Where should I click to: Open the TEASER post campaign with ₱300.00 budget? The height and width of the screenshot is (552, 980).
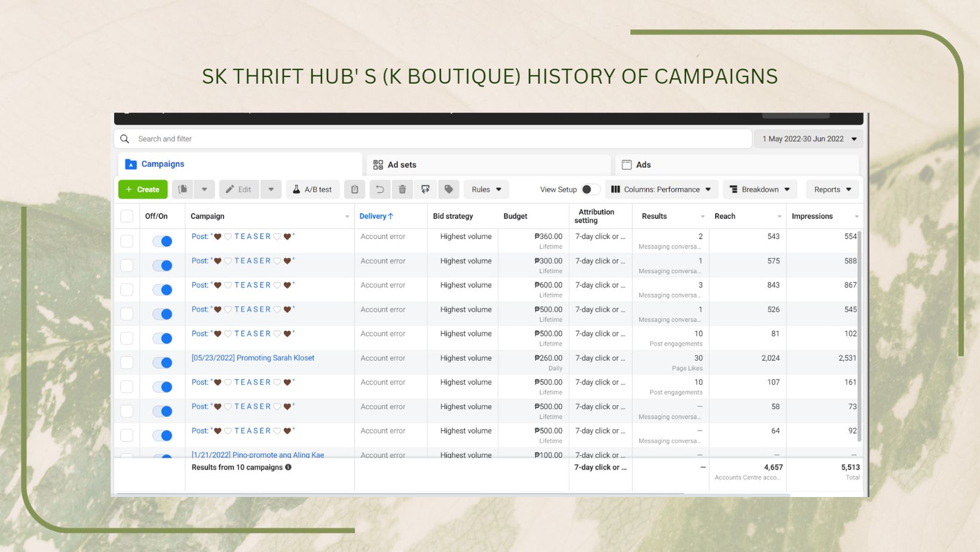(x=243, y=261)
